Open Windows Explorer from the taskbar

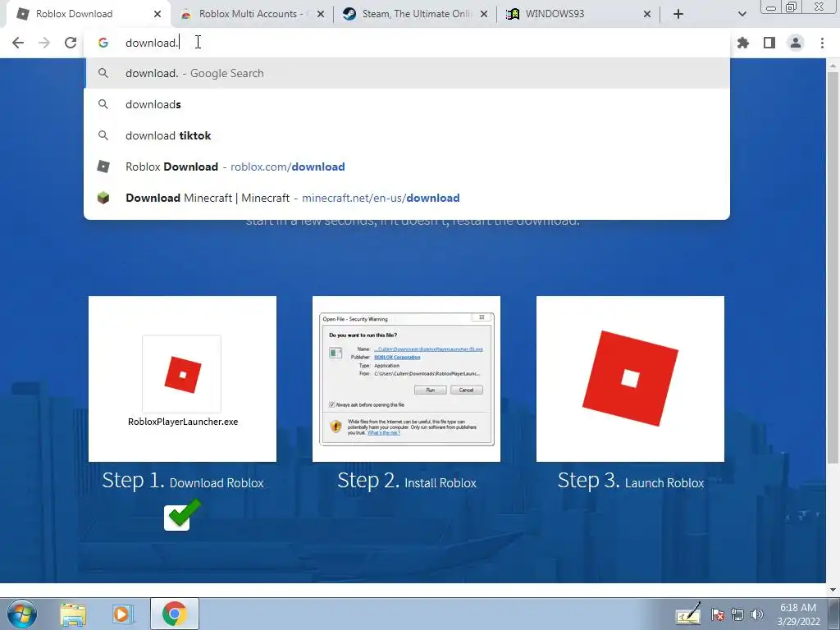click(73, 614)
